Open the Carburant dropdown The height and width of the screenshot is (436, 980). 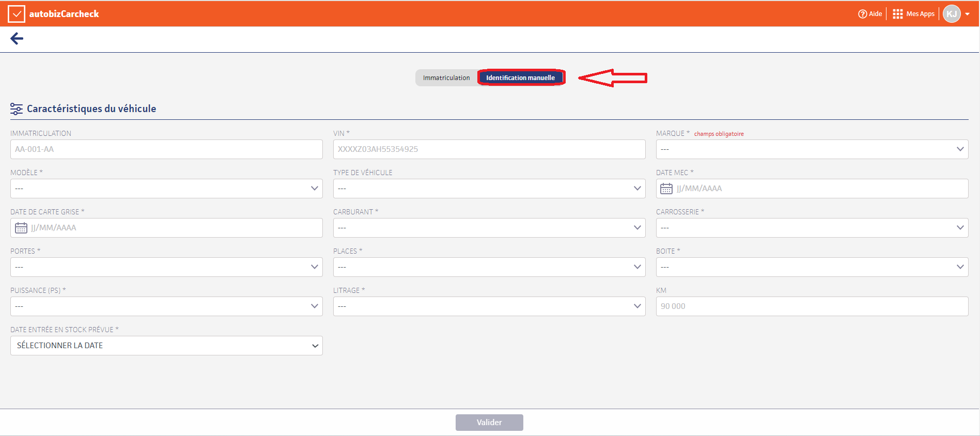tap(489, 228)
